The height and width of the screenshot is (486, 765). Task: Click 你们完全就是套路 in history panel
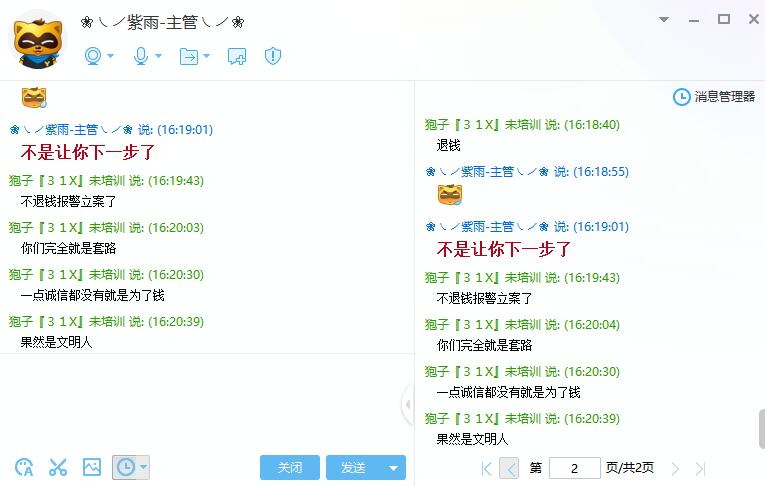tap(484, 345)
